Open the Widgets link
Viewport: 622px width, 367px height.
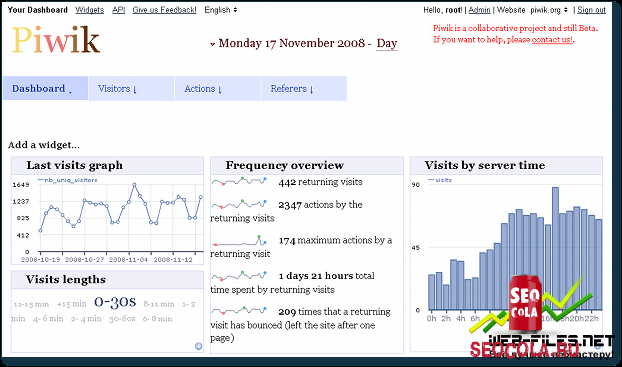[90, 10]
